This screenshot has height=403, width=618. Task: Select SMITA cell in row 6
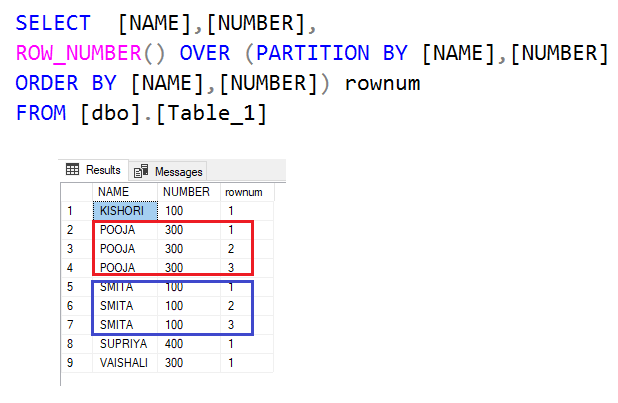pyautogui.click(x=125, y=306)
